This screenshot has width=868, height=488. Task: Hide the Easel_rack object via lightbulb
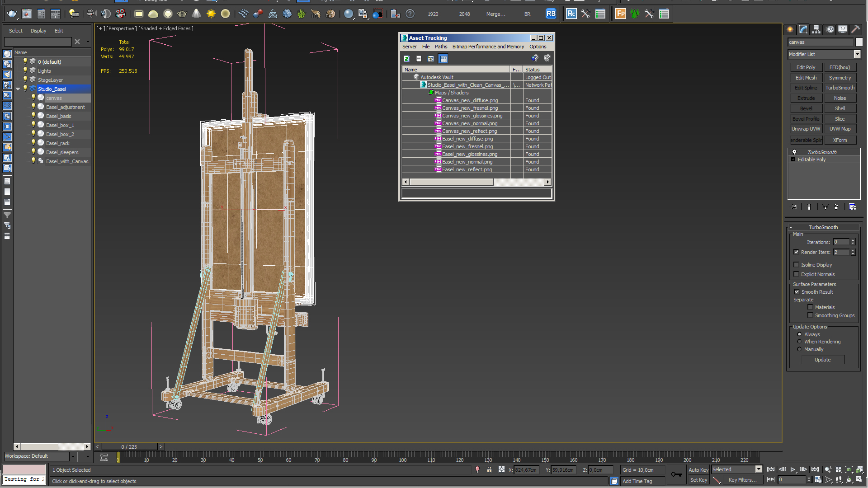(x=33, y=143)
